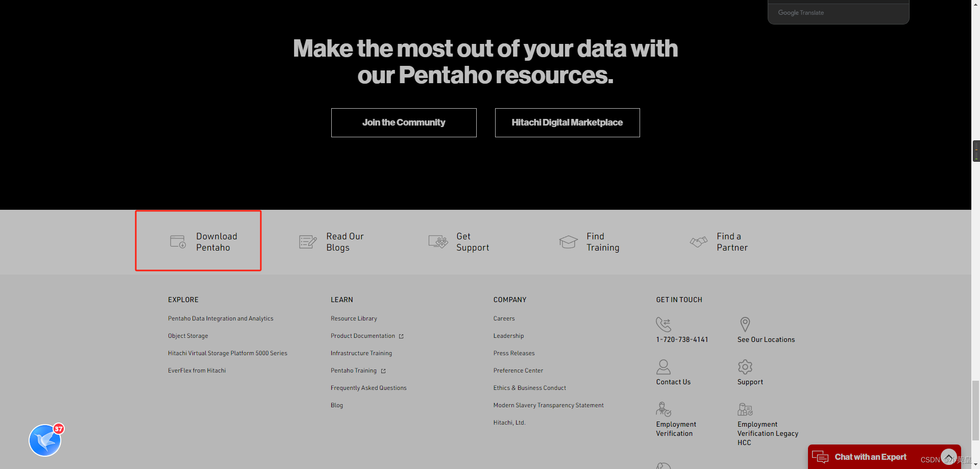Click the Employment Verification Legacy HCC icon

745,409
